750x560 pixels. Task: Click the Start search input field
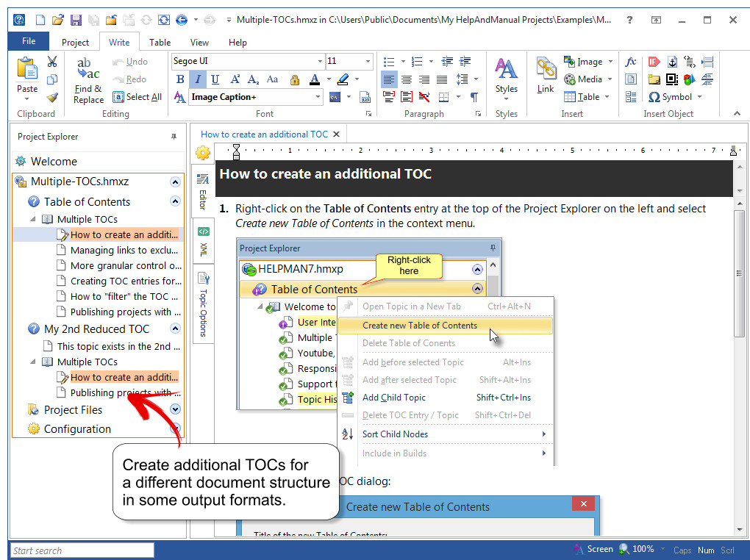[x=82, y=550]
